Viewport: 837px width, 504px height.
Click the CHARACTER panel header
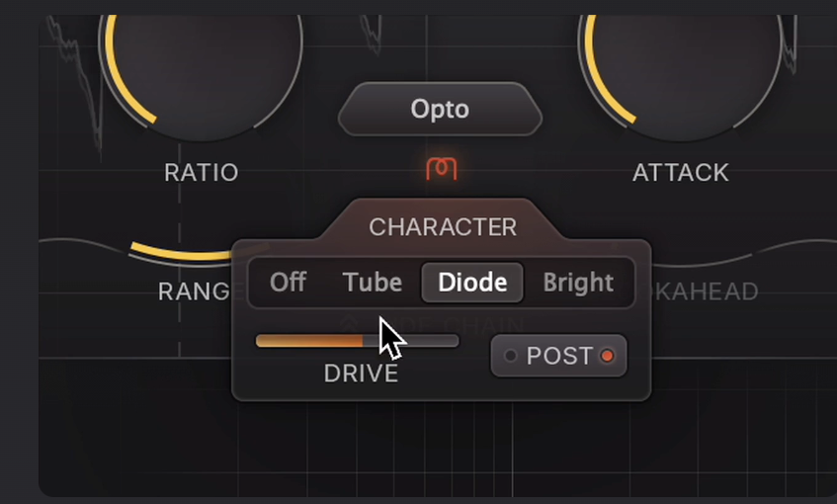[x=442, y=226]
